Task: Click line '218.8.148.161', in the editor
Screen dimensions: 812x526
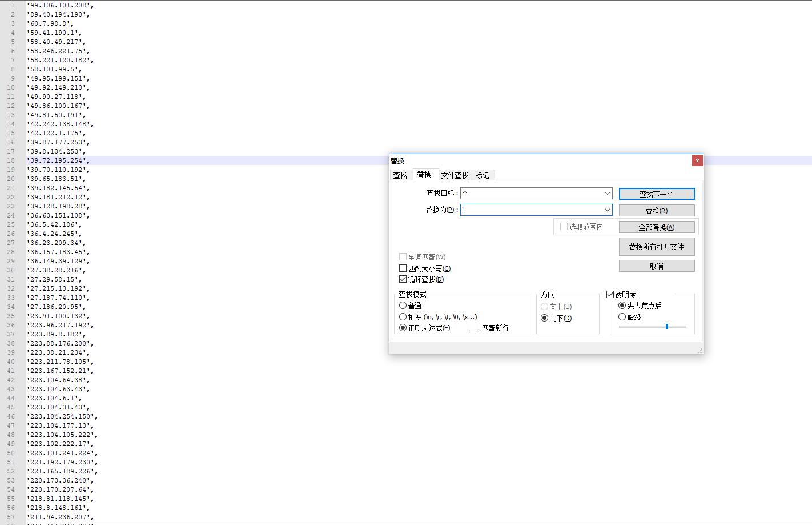Action: (x=58, y=508)
